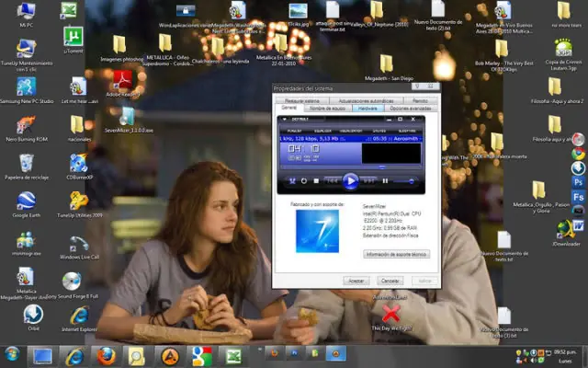Open the Opciones avanzadas tab
This screenshot has width=588, height=368.
tap(411, 109)
